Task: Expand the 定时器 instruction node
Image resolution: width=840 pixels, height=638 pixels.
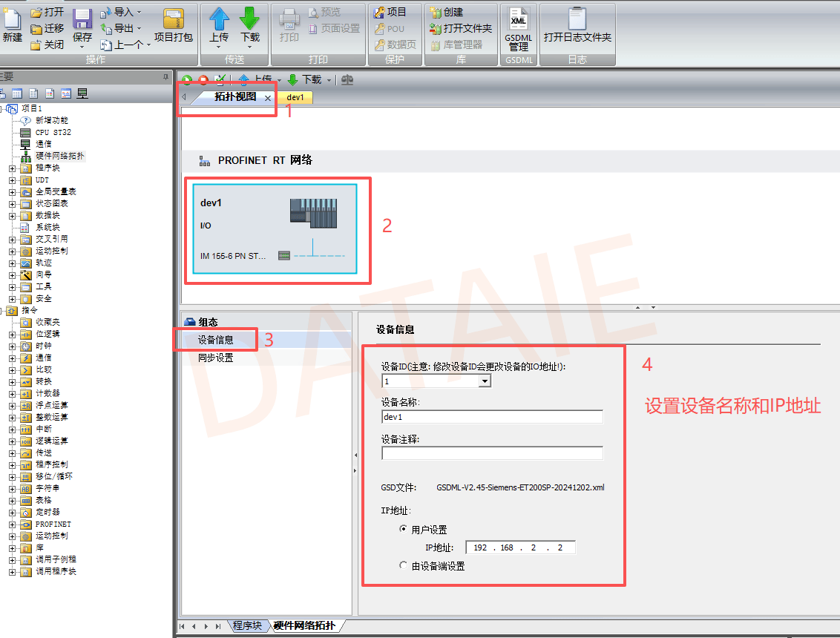Action: 13,513
